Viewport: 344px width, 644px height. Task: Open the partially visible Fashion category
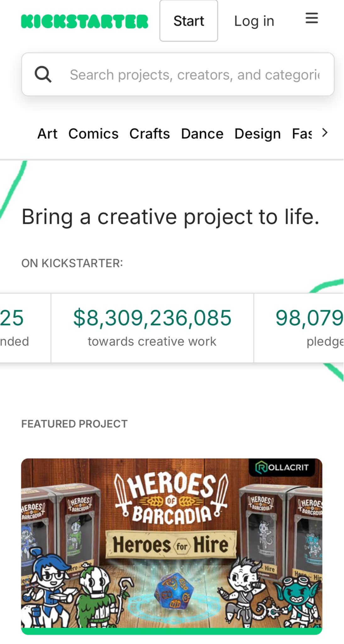302,134
